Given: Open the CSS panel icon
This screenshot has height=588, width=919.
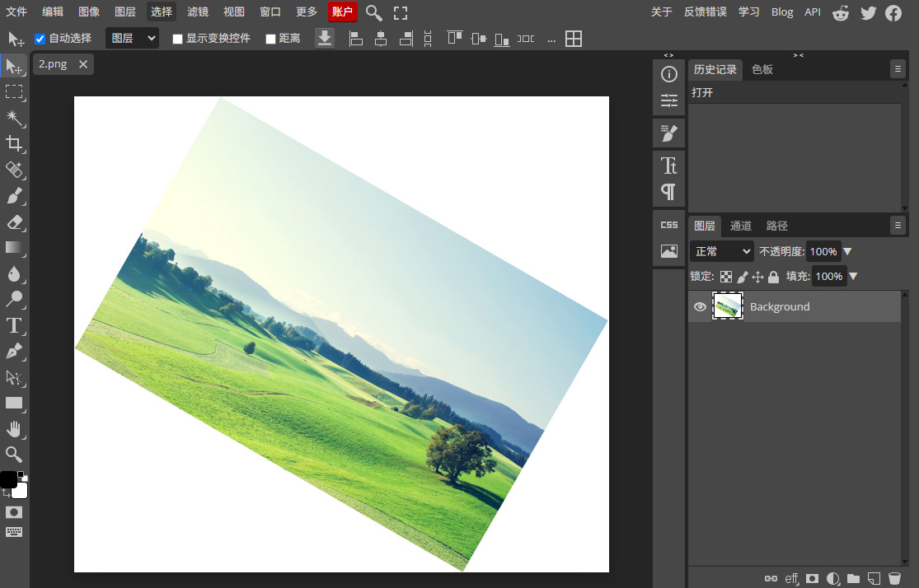Looking at the screenshot, I should 668,225.
